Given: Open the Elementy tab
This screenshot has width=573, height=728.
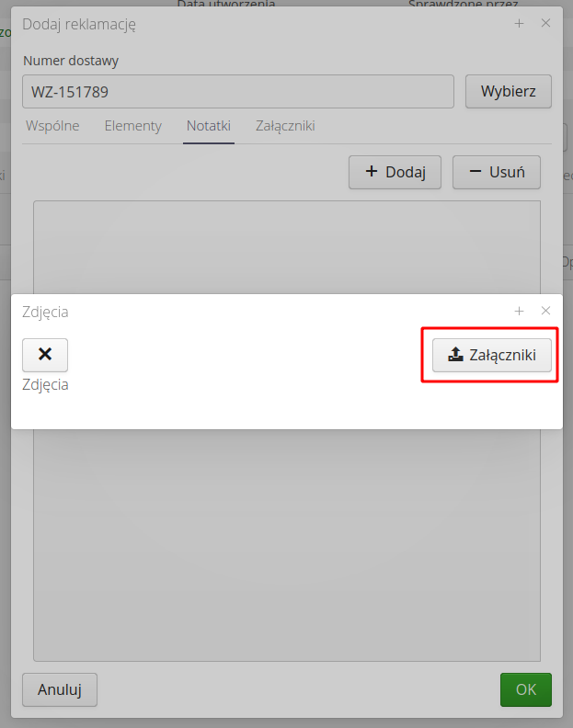Looking at the screenshot, I should (x=133, y=126).
